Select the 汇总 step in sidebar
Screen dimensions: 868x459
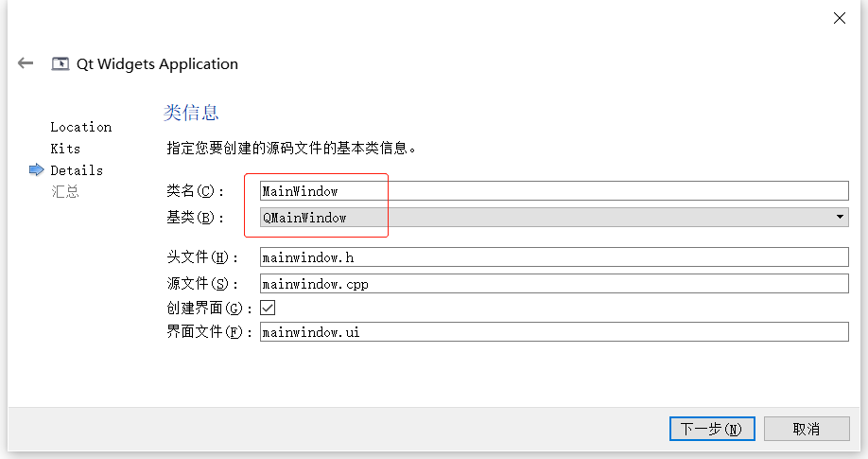click(x=65, y=192)
